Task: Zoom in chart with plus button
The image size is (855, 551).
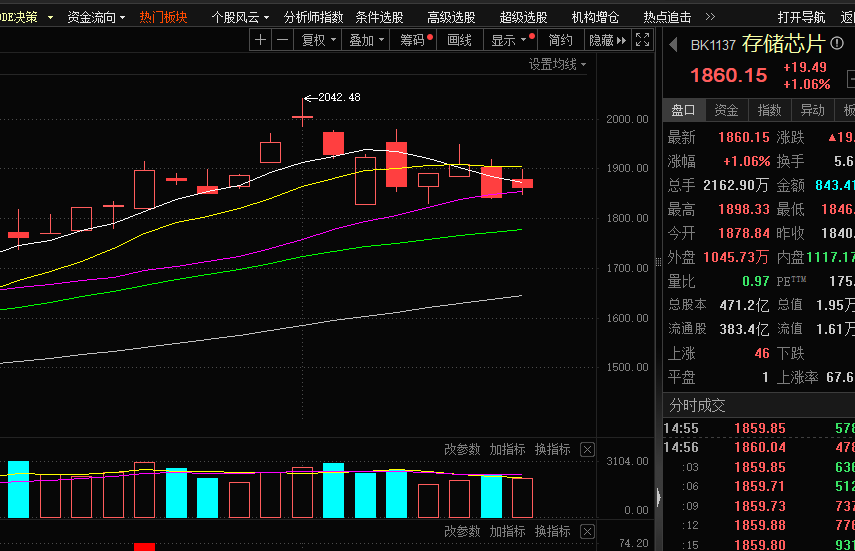Action: point(261,40)
